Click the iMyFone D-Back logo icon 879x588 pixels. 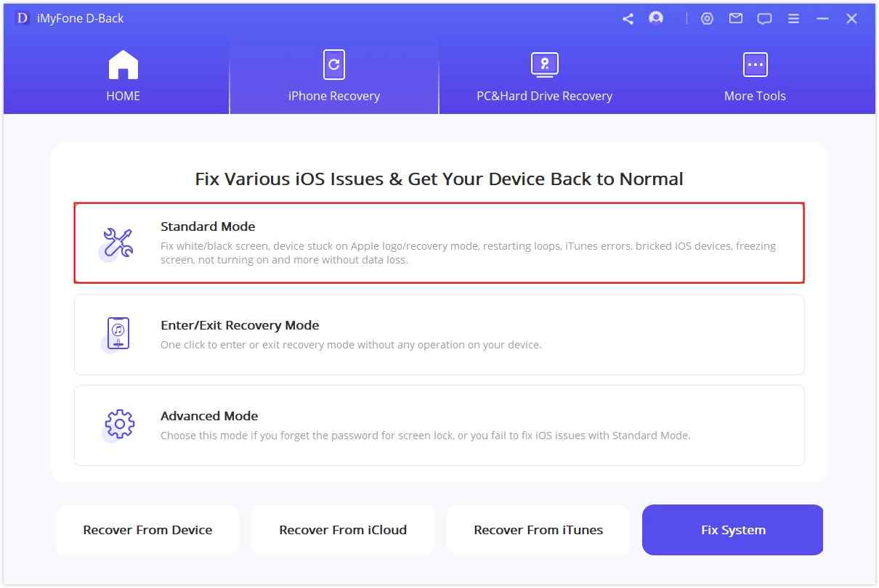23,18
